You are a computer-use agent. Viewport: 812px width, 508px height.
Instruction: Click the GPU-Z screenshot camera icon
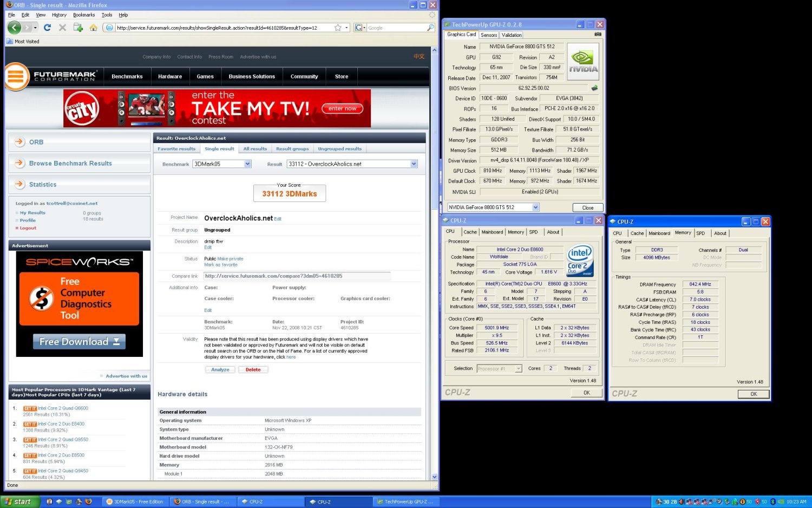598,34
